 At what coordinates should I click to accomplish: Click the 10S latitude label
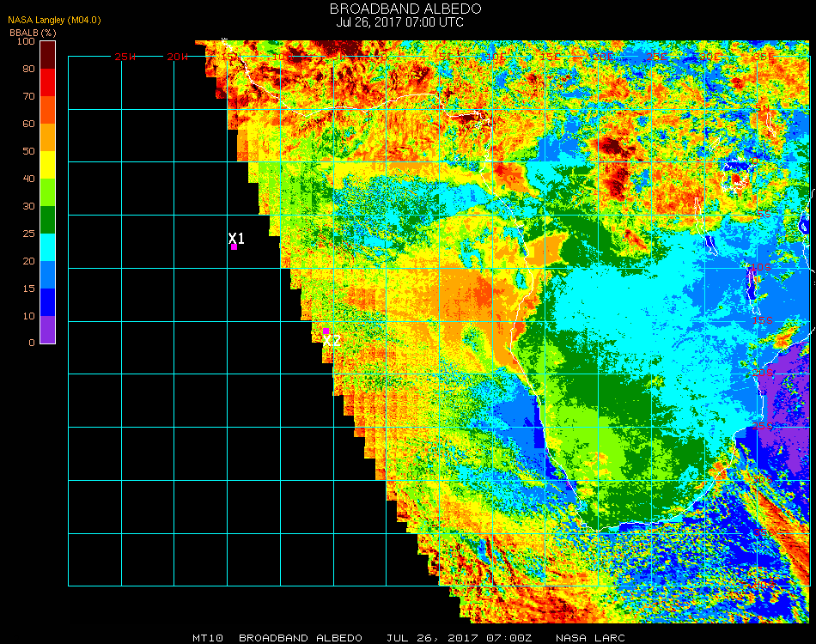pyautogui.click(x=762, y=268)
